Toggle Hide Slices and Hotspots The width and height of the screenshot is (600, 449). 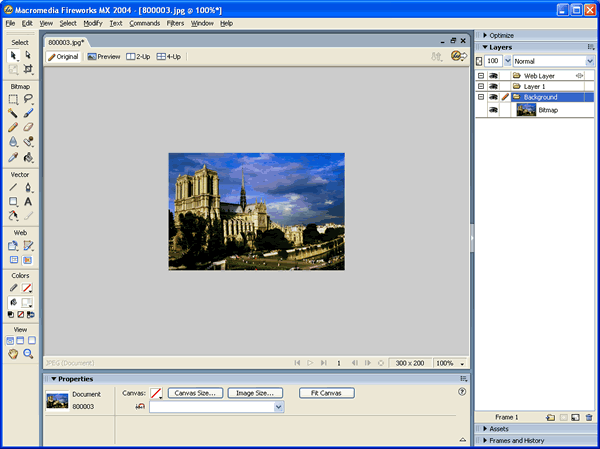point(14,260)
